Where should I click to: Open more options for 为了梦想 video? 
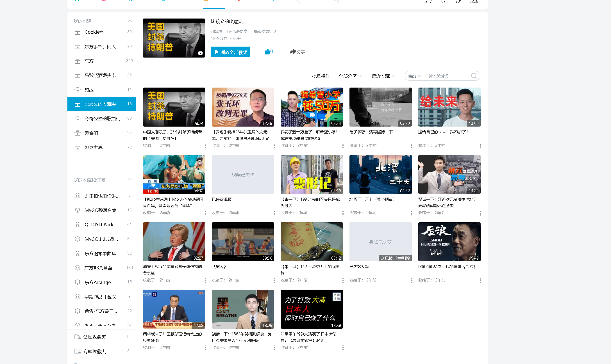tap(412, 146)
